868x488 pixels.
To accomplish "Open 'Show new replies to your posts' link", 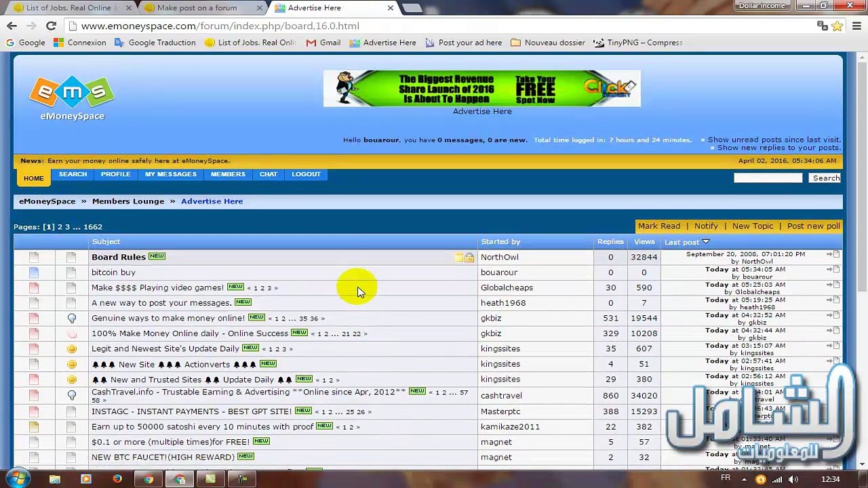I will click(x=779, y=148).
